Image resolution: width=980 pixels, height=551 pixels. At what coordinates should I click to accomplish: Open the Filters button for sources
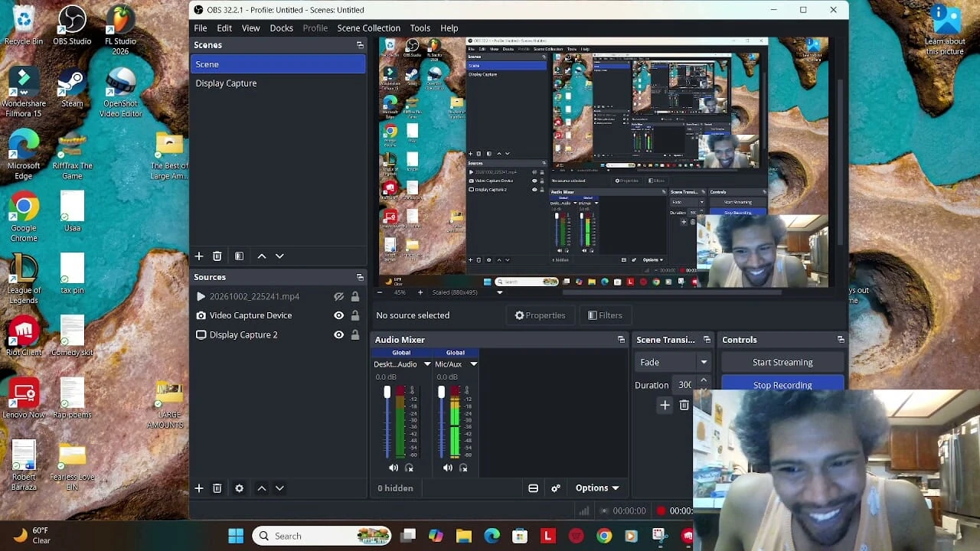pos(605,315)
